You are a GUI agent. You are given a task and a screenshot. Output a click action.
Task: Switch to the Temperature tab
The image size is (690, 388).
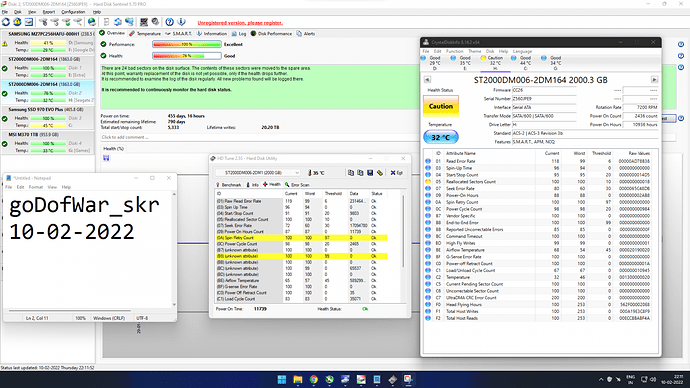(x=145, y=33)
